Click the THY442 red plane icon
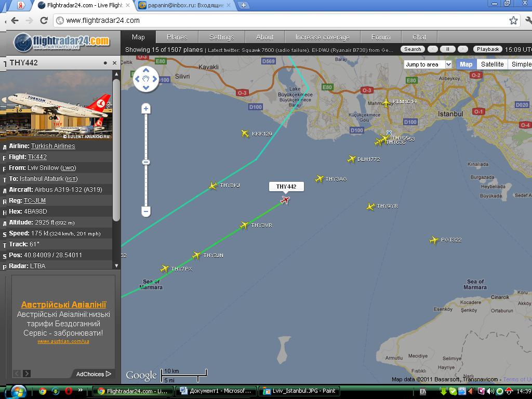Screen dimensions: 532x399 285,200
